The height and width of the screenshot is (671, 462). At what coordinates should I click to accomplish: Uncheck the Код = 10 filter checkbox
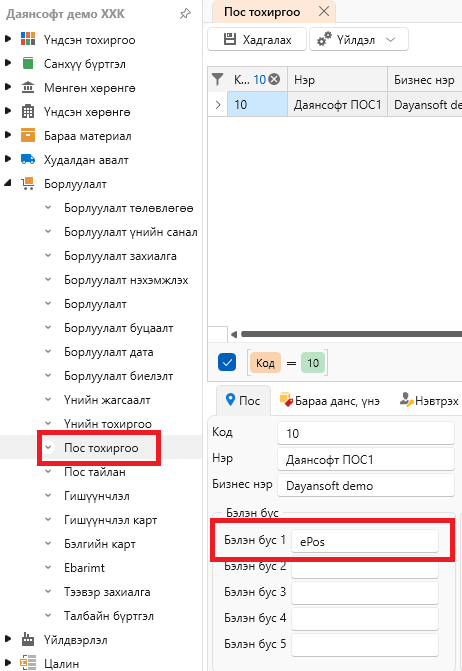point(227,362)
